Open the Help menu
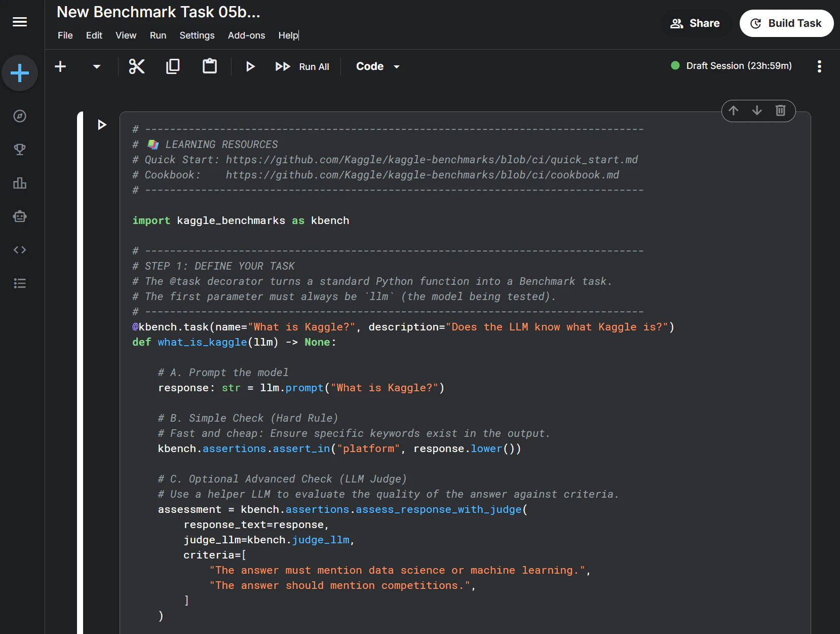Screen dimensions: 840x634 pos(288,35)
